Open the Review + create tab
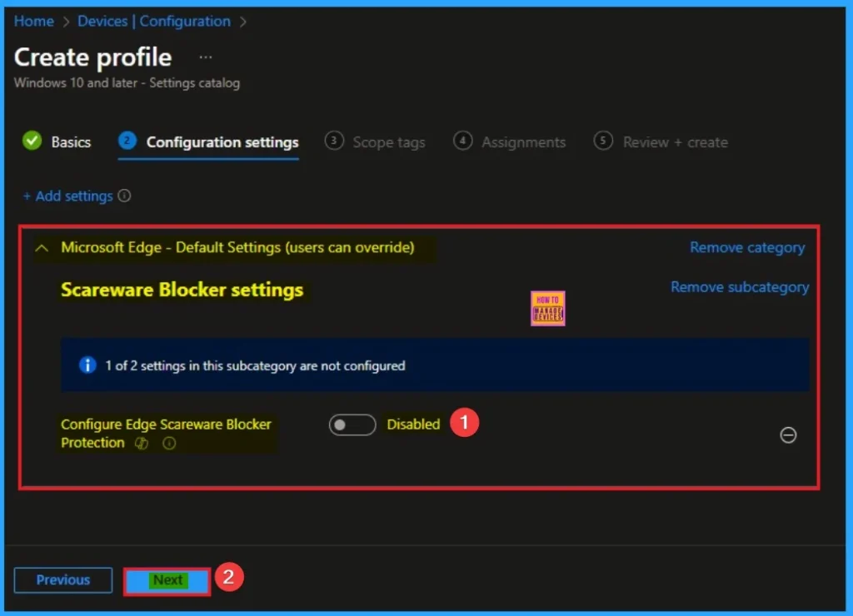The height and width of the screenshot is (616, 853). coord(661,142)
